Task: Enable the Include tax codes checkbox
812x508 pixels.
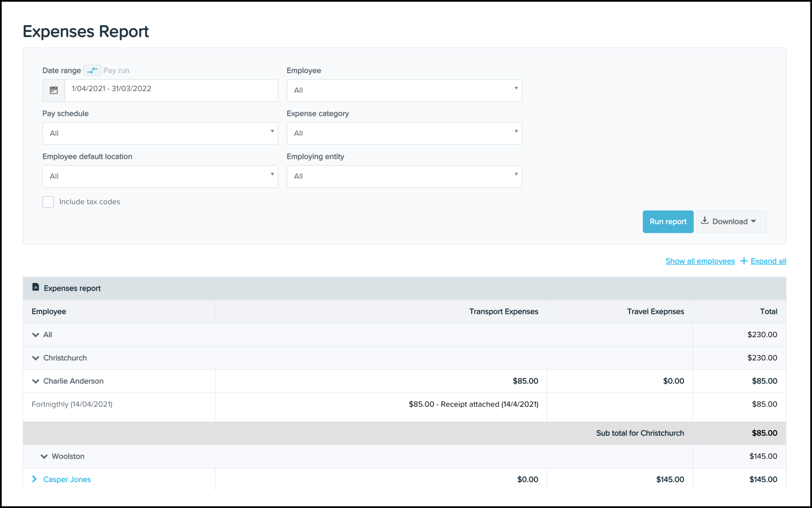Action: click(x=48, y=202)
